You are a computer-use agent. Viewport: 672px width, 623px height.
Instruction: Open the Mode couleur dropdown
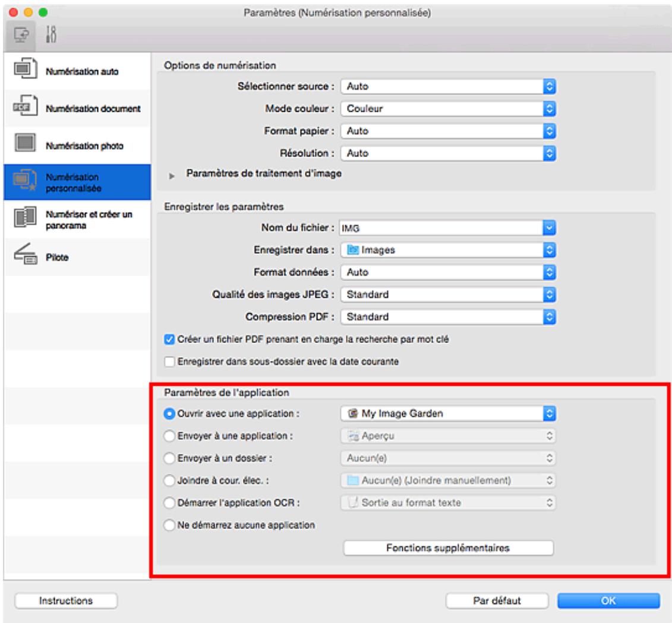click(x=448, y=108)
